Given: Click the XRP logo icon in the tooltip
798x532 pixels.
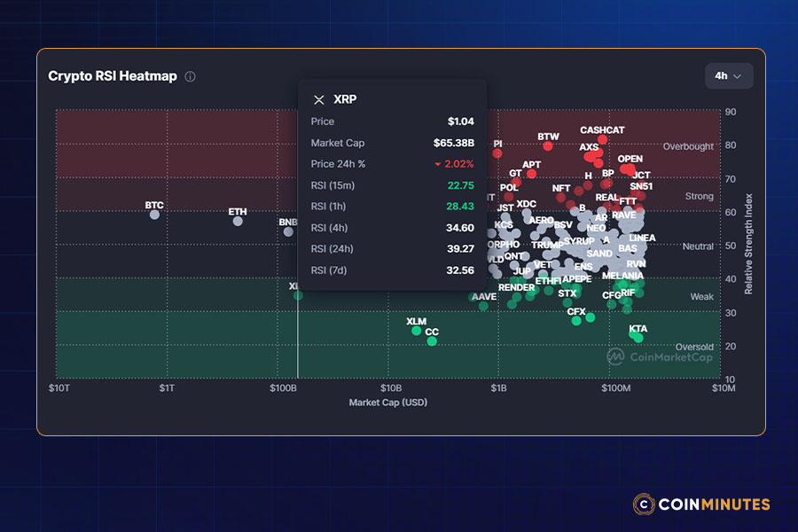Looking at the screenshot, I should (319, 100).
